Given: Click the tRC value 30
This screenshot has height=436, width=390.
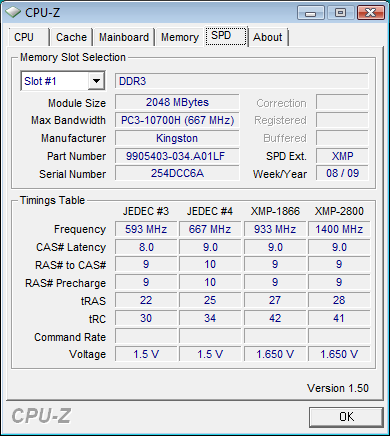Looking at the screenshot, I should (146, 318).
